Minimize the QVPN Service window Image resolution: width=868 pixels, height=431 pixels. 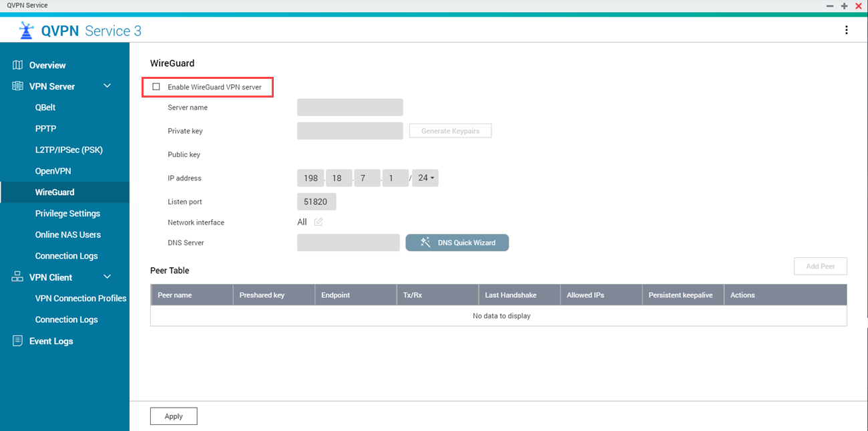coord(830,5)
